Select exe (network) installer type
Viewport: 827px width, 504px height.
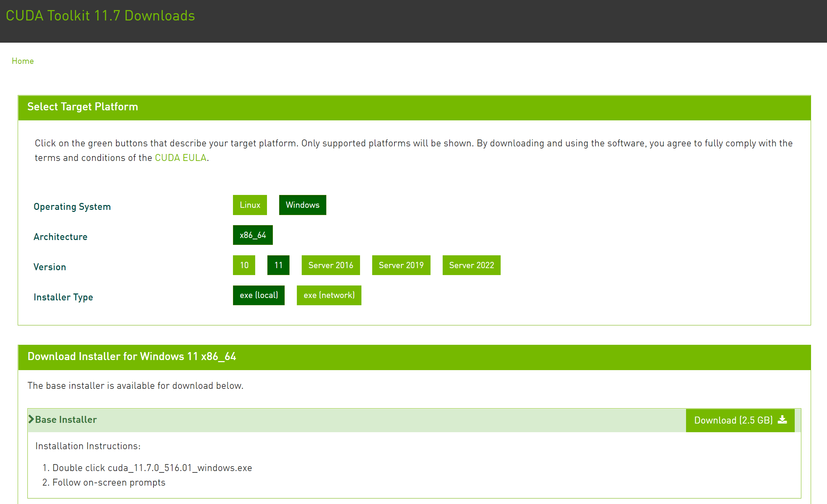(x=329, y=295)
